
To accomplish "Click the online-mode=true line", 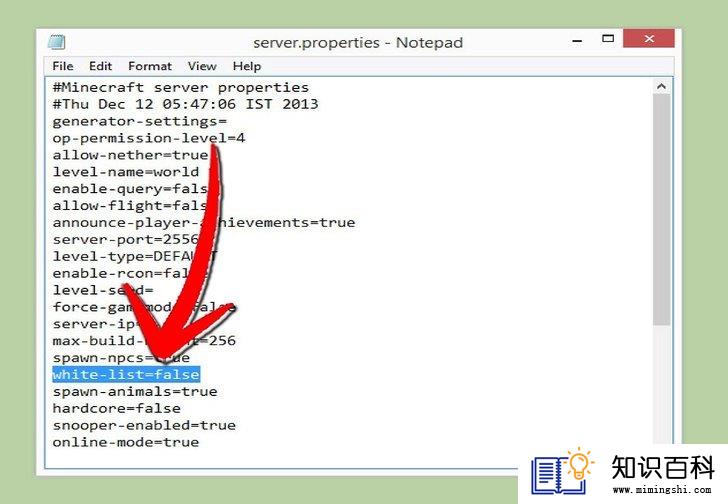I will (125, 442).
